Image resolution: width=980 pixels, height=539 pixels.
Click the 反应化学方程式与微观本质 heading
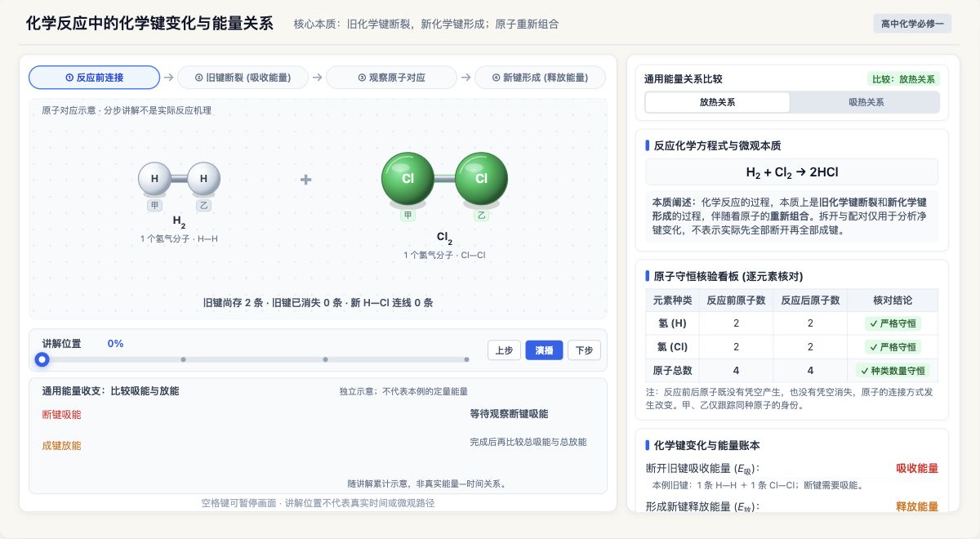[x=717, y=145]
